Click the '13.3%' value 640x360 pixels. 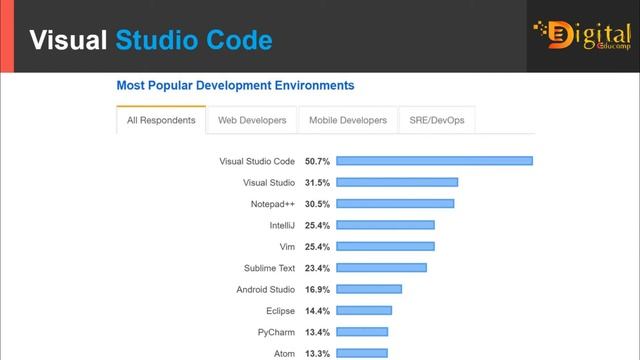(317, 353)
